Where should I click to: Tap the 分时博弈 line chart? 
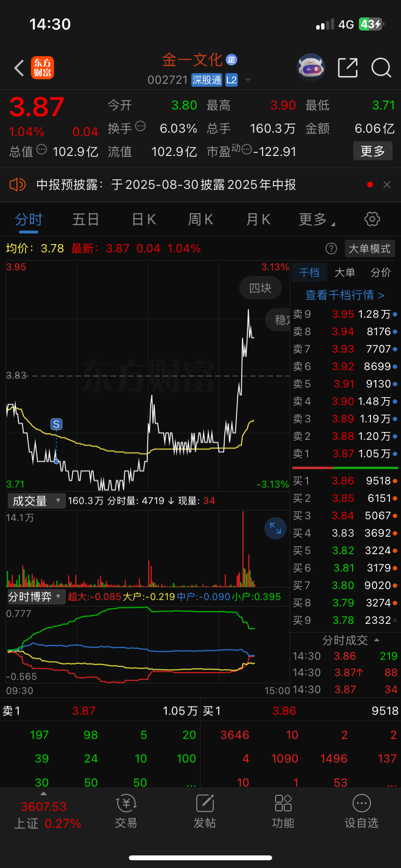[x=148, y=644]
